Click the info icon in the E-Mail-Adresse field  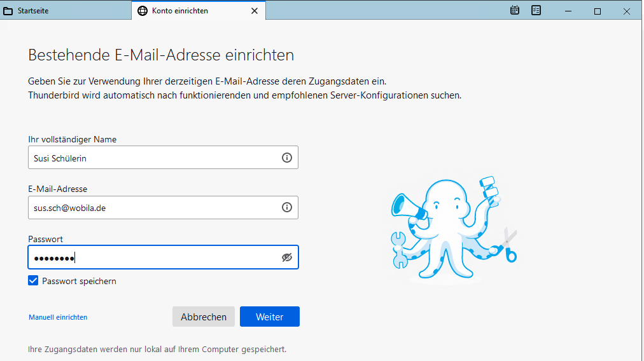coord(286,207)
